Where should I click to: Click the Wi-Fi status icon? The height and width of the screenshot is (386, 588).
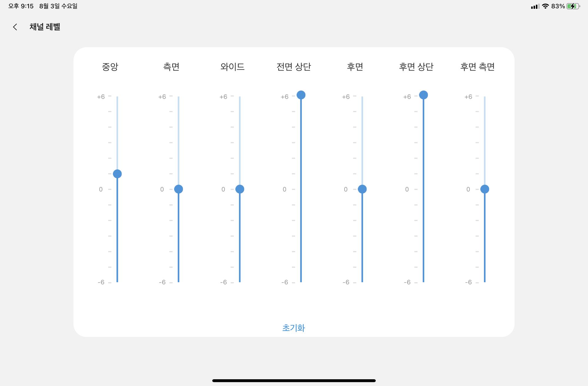click(x=545, y=6)
